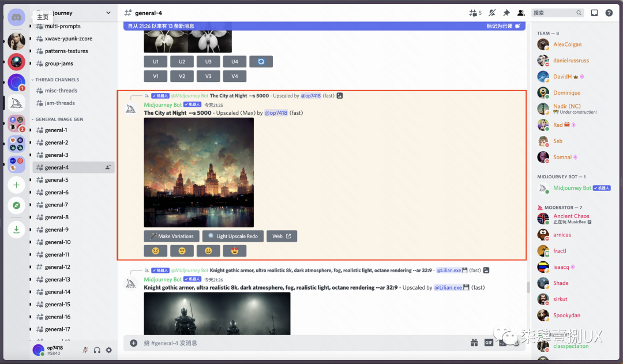The width and height of the screenshot is (623, 364).
Task: Click Make Variations button
Action: (x=172, y=236)
